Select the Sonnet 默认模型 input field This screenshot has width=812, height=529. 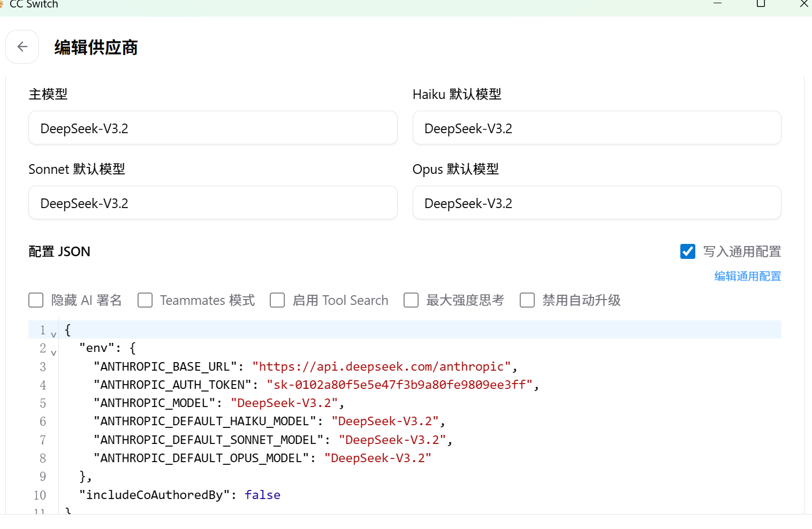213,203
